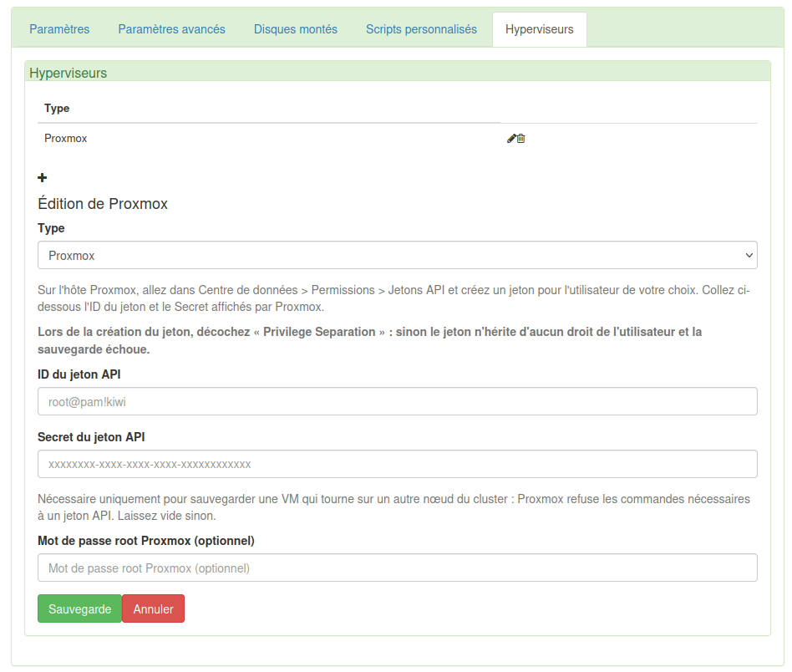Click the ID du jeton API label
This screenshot has height=672, width=792.
pos(79,374)
